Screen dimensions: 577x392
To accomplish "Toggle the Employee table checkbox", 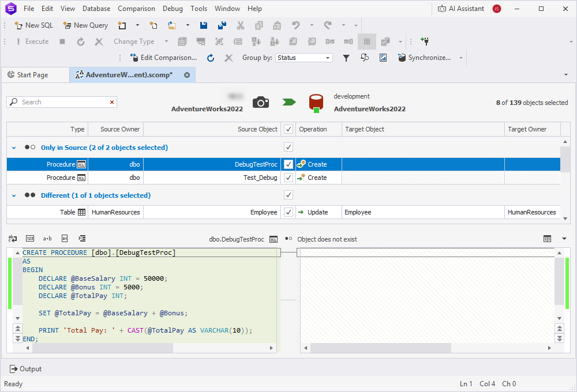I will click(288, 212).
